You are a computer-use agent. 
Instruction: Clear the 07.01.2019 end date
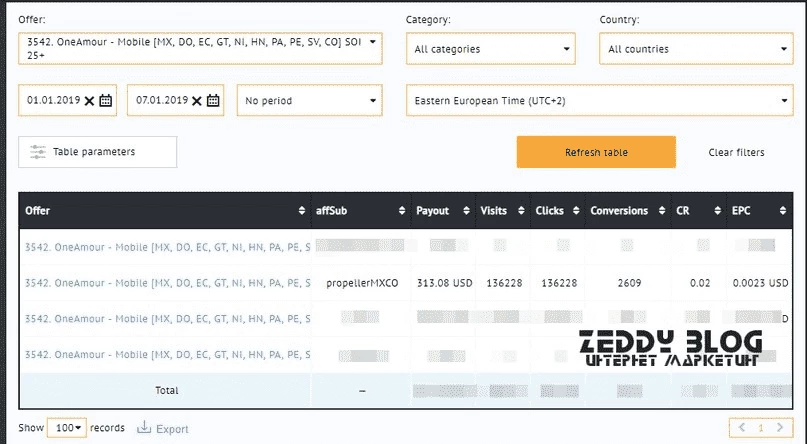click(x=197, y=101)
